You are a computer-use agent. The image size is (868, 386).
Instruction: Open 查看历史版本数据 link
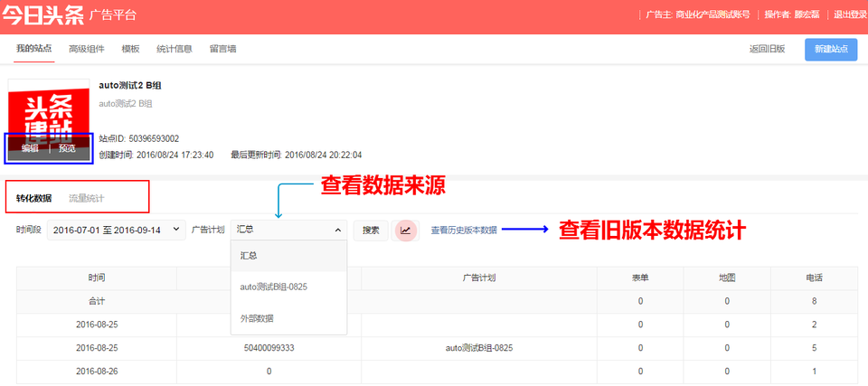coord(463,231)
